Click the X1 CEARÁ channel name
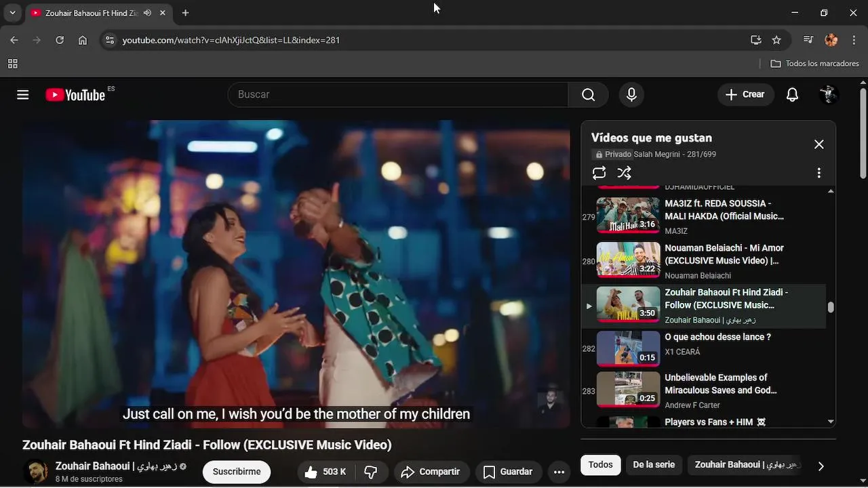The height and width of the screenshot is (488, 868). pyautogui.click(x=682, y=352)
